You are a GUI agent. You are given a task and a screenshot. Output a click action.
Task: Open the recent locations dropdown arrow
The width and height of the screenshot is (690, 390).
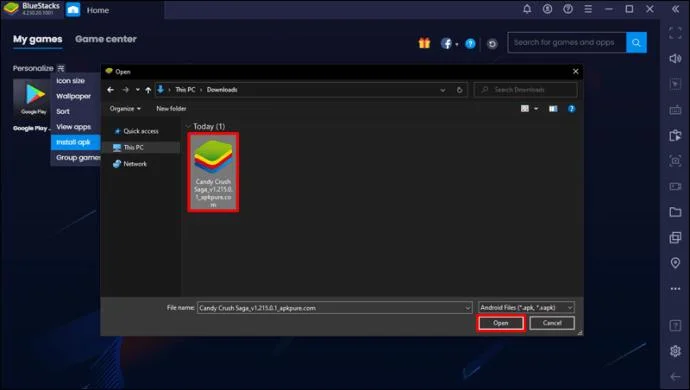pyautogui.click(x=138, y=90)
